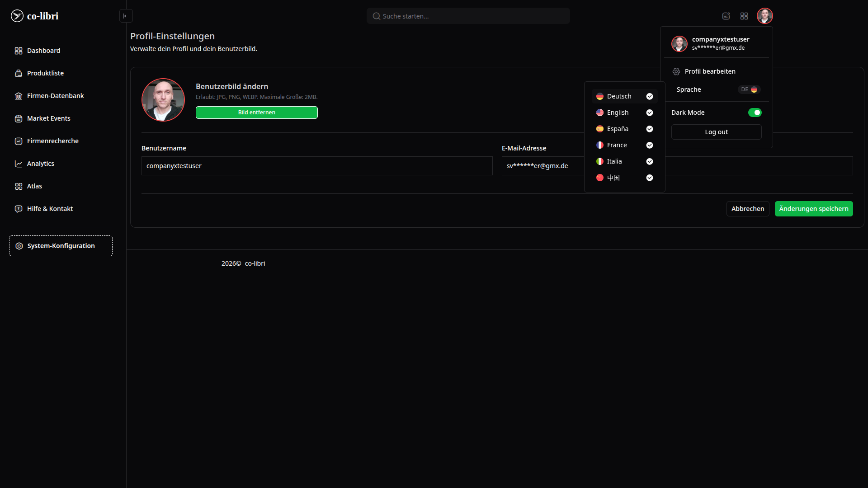Viewport: 868px width, 488px height.
Task: Select the Analytics chart icon
Action: point(19,164)
